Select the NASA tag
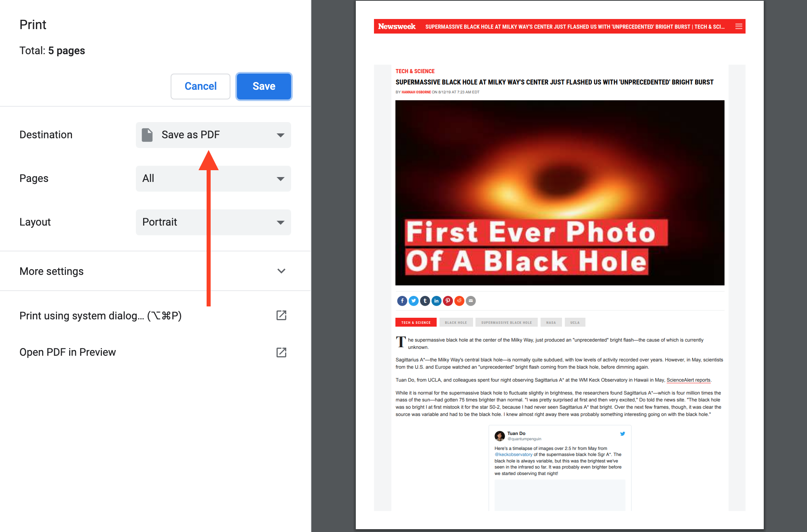 [x=551, y=323]
